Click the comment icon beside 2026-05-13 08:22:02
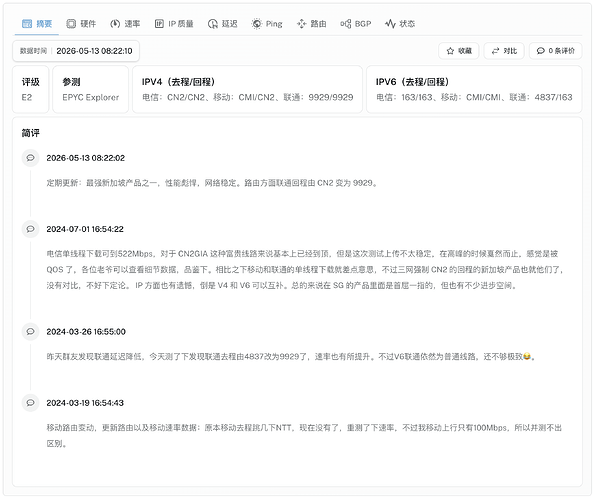 (30, 158)
